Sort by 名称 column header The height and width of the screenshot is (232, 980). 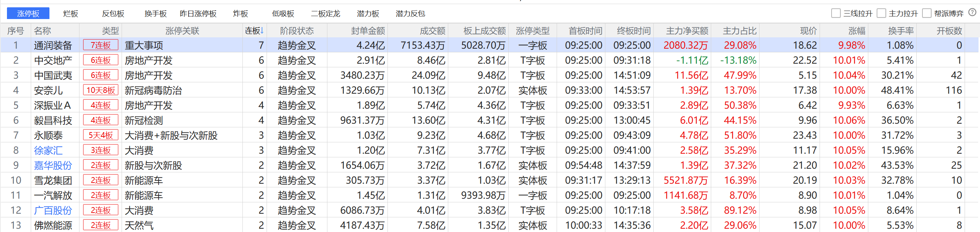coord(42,31)
